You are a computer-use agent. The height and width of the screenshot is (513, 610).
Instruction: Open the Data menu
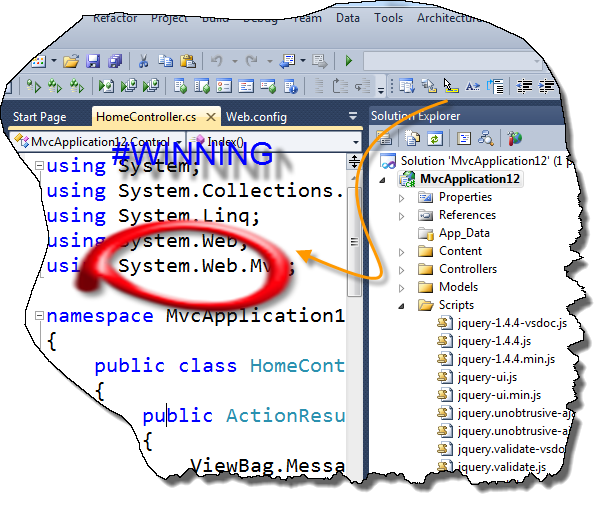click(x=348, y=18)
